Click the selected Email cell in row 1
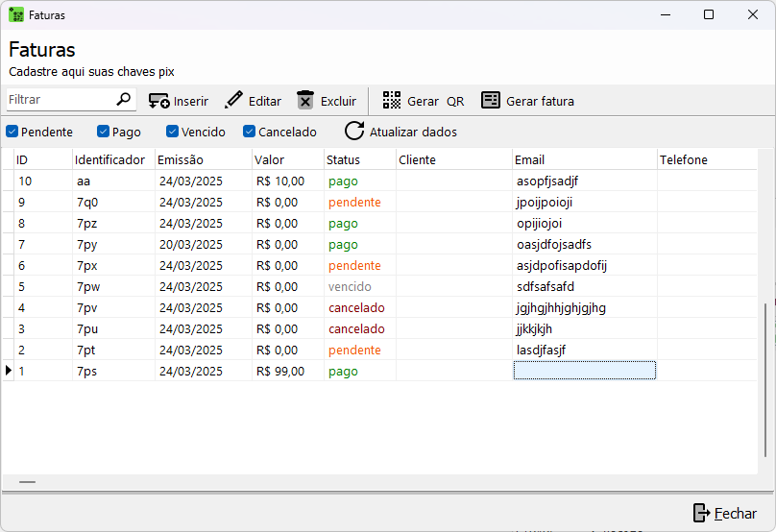This screenshot has height=532, width=776. pos(584,371)
